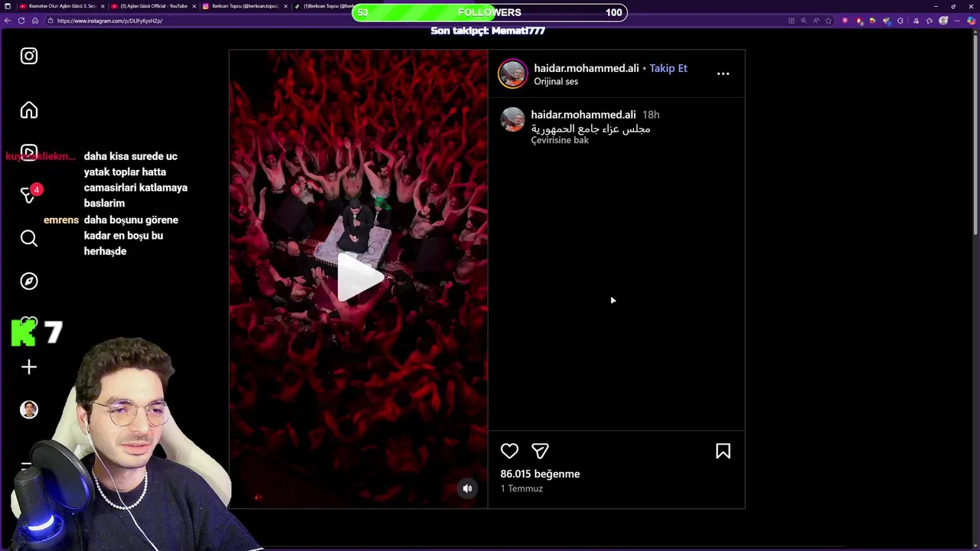Reload the page with refresh icon
The height and width of the screenshot is (551, 980).
[21, 21]
